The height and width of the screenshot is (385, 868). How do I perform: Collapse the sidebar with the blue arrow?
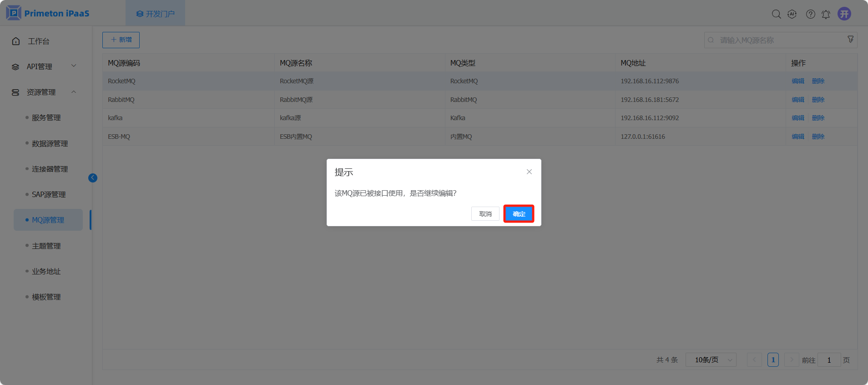[93, 178]
